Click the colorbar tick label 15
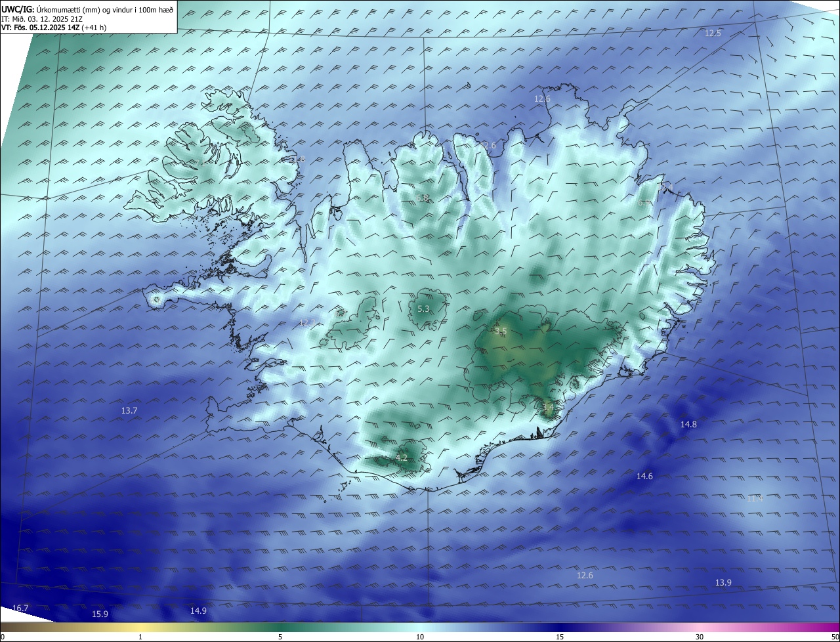840x642 pixels. (560, 637)
